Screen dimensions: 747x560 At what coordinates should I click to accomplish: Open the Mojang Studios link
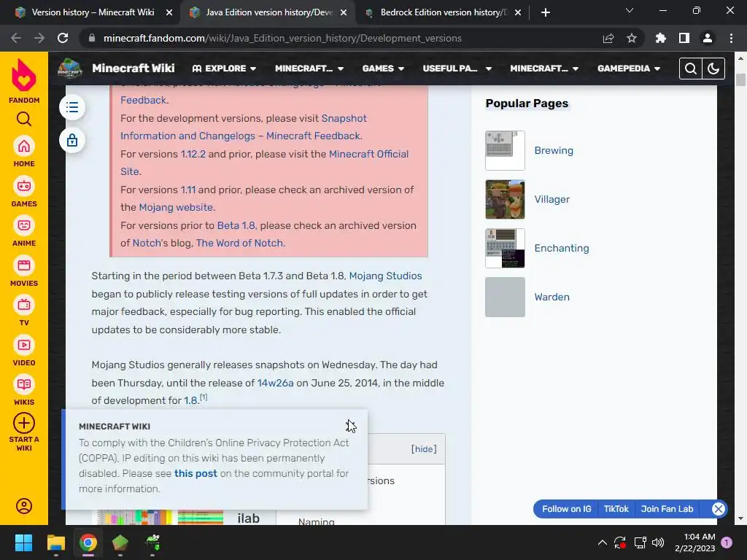pos(385,276)
